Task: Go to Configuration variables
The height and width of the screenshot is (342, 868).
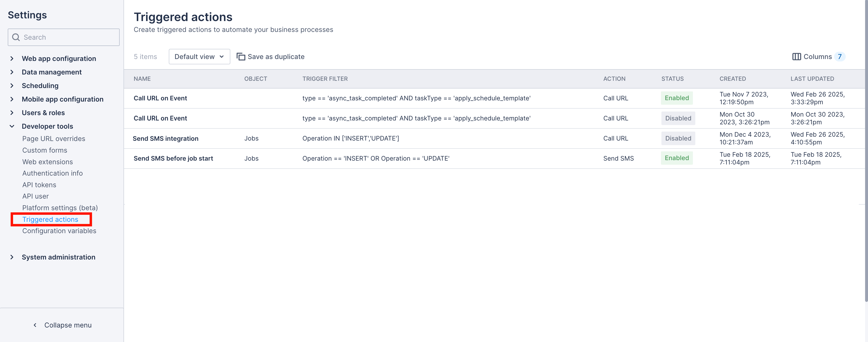Action: tap(59, 231)
